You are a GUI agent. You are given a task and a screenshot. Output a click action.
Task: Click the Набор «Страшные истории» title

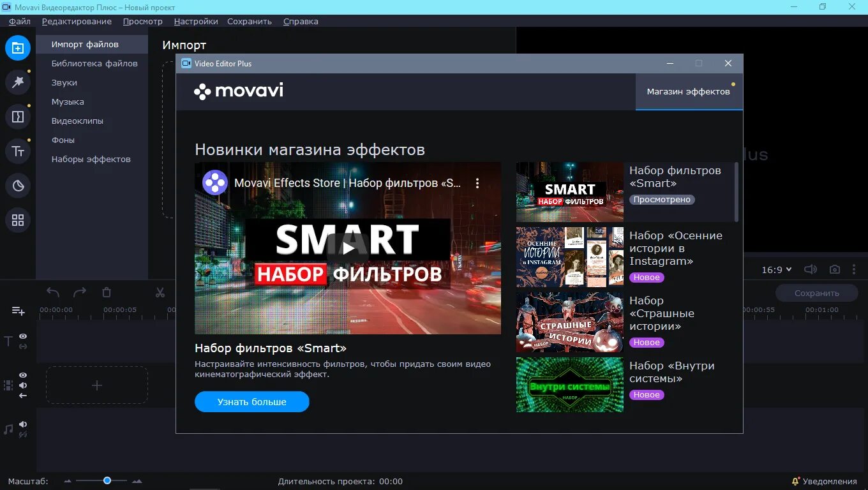pos(662,313)
